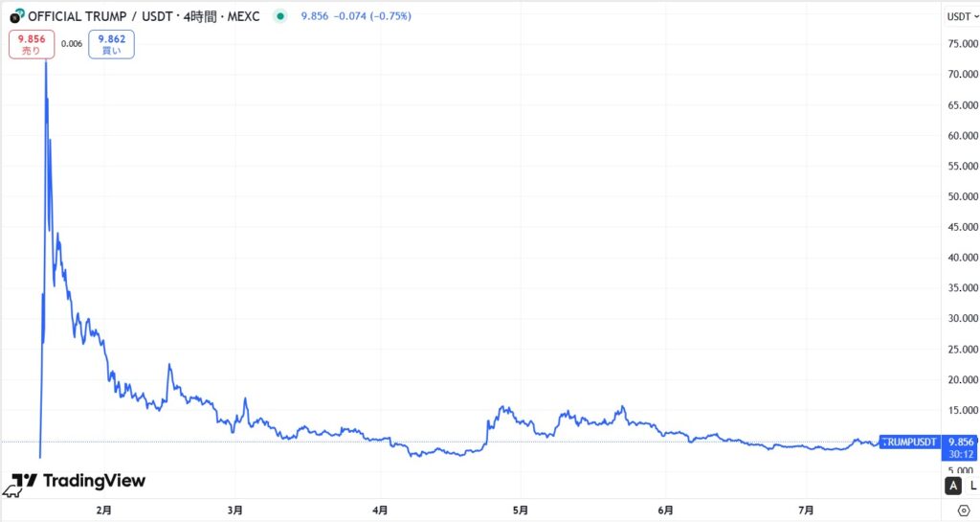Toggle auto scale button A

(953, 486)
